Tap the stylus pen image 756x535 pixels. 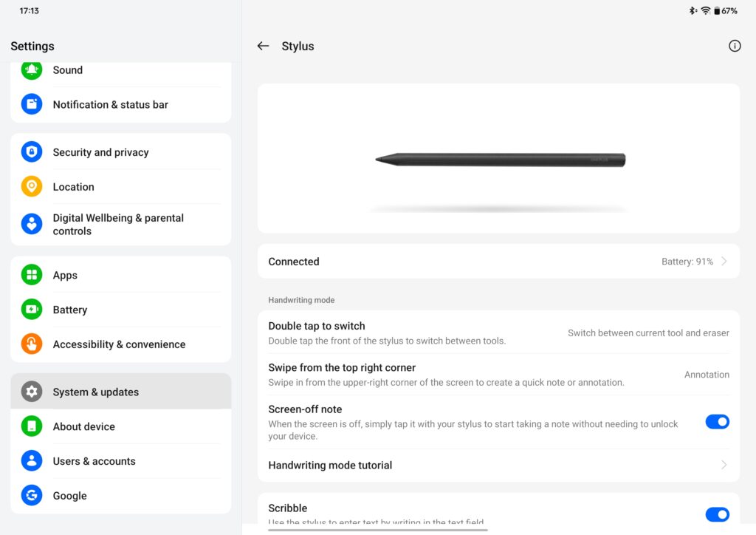[x=500, y=160]
